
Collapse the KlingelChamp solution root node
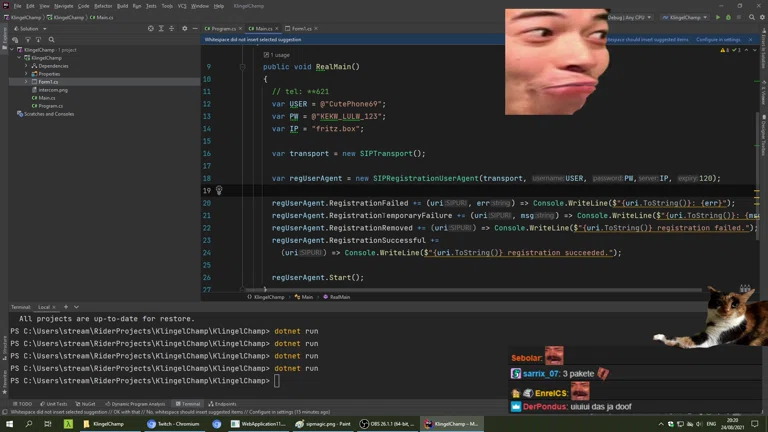[12, 50]
